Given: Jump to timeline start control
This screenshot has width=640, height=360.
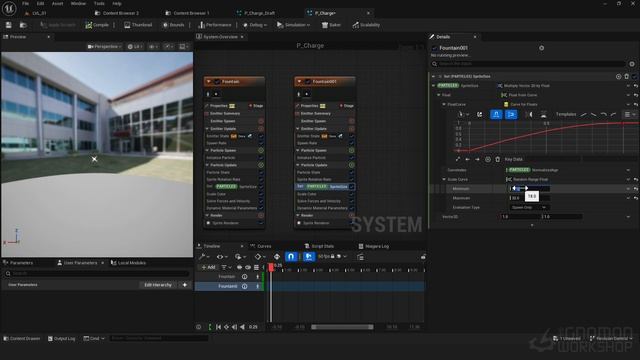Looking at the screenshot, I should point(218,327).
